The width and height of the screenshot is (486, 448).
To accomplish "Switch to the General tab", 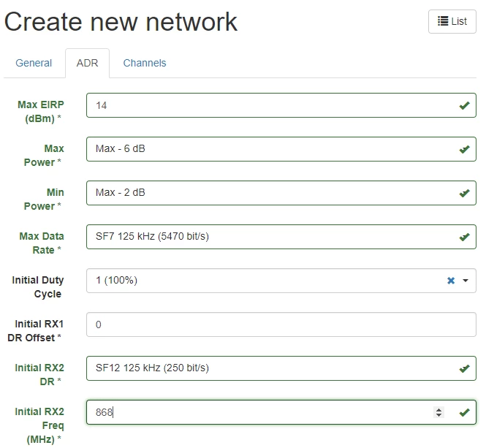I will pyautogui.click(x=34, y=63).
